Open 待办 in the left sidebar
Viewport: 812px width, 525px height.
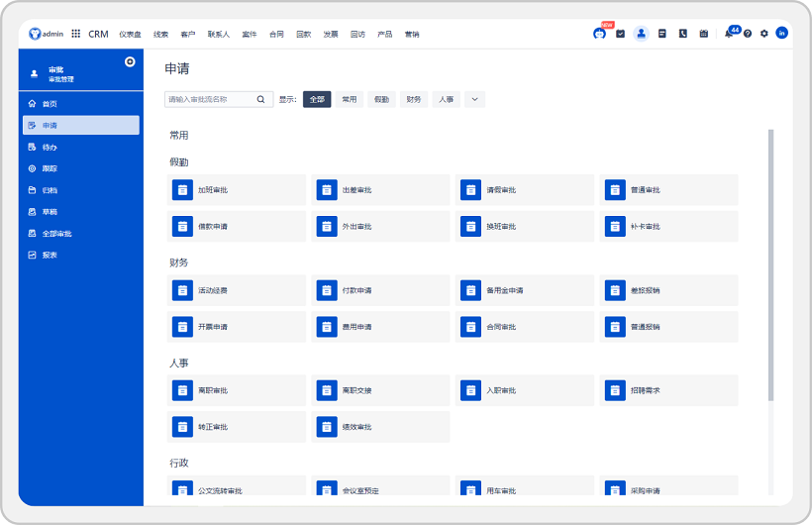click(x=50, y=147)
